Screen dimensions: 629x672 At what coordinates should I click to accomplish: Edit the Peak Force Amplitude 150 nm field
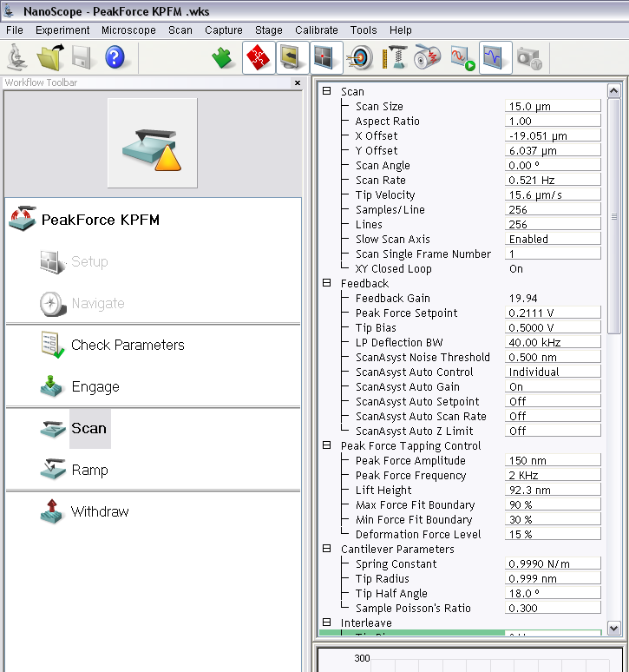[553, 460]
